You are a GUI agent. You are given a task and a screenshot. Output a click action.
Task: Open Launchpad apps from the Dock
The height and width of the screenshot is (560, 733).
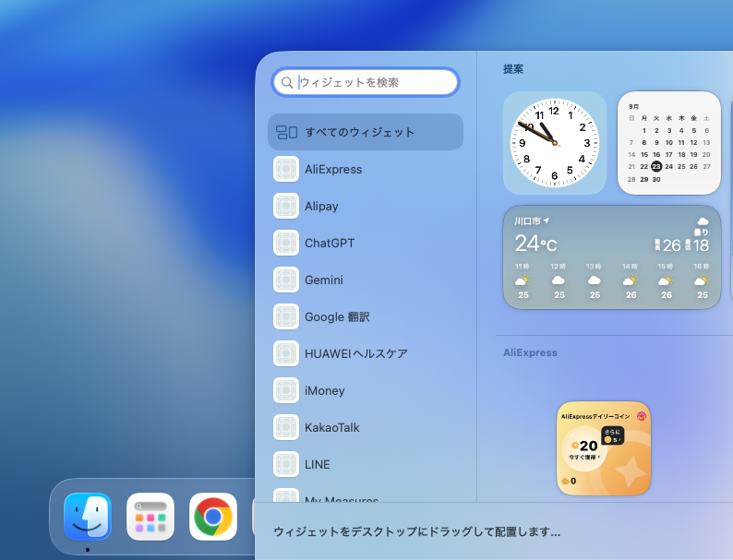tap(150, 517)
